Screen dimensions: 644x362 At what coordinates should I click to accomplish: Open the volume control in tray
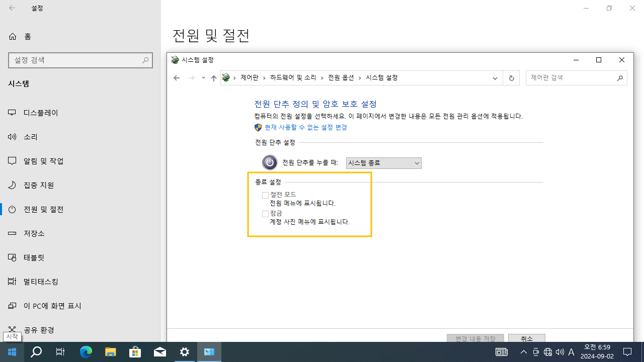[560, 352]
